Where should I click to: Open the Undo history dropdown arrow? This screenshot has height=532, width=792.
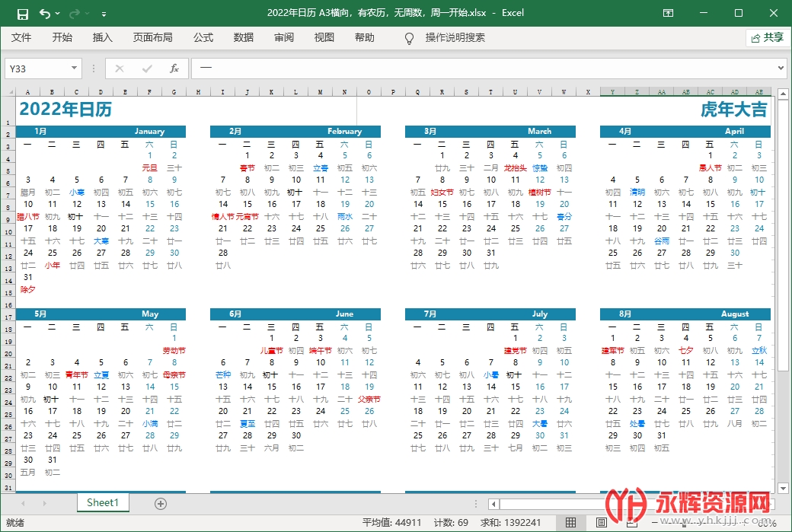(x=59, y=14)
